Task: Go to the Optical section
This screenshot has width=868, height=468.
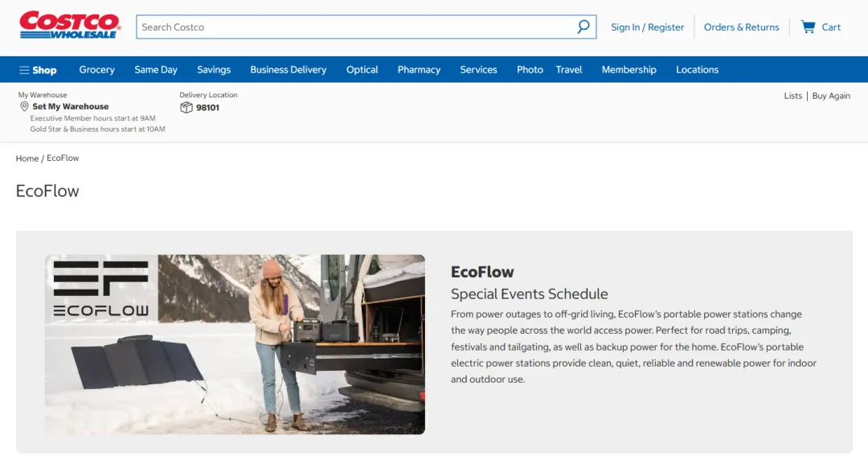Action: [x=362, y=70]
